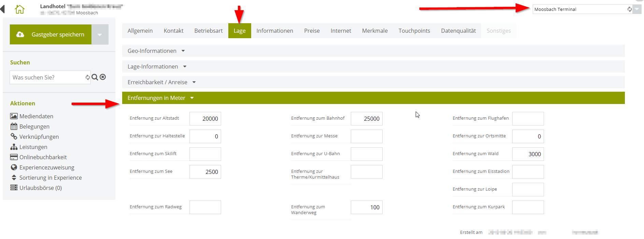Click the Onlinebuchbarkeit card icon
The height and width of the screenshot is (239, 644).
tap(14, 157)
